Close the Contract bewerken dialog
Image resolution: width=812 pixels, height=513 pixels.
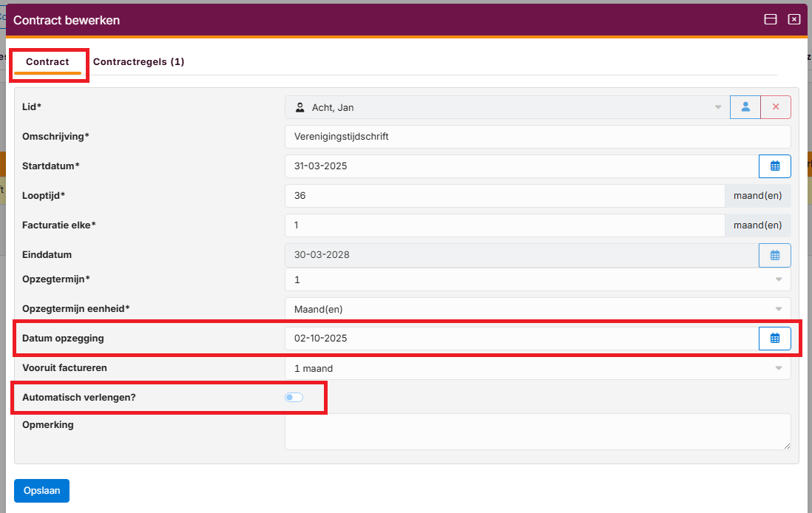[x=794, y=20]
